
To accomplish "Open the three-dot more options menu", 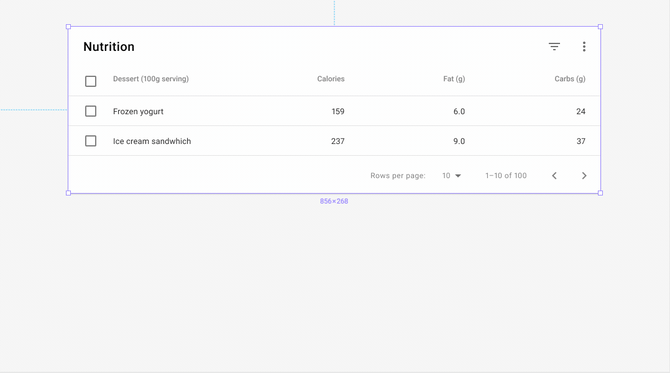I will click(x=584, y=47).
